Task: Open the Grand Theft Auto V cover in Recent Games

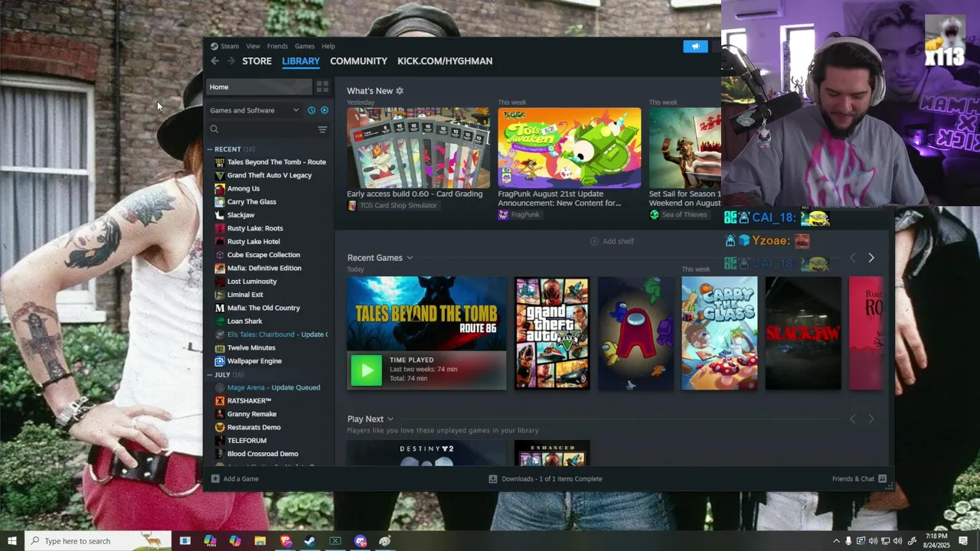Action: pos(552,333)
